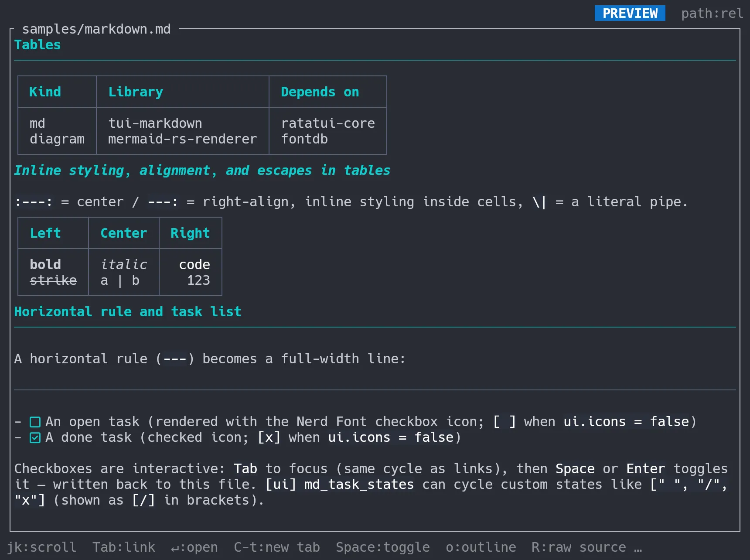Click the horizontal rule description line

[210, 359]
